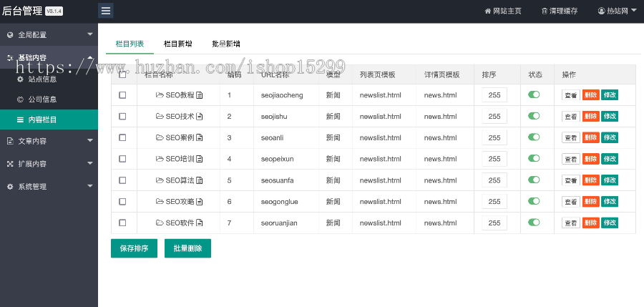
Task: Open folder icon of SEO技术 row
Action: (x=160, y=117)
